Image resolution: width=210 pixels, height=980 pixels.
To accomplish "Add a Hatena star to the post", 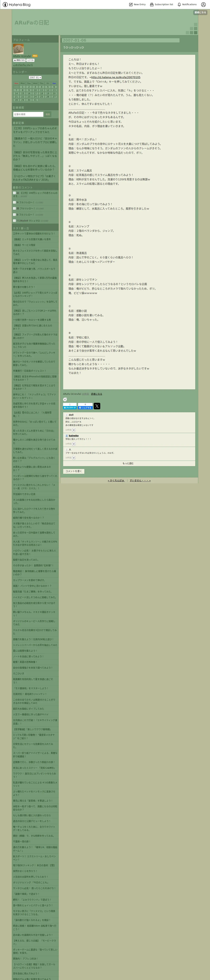I will [65, 400].
